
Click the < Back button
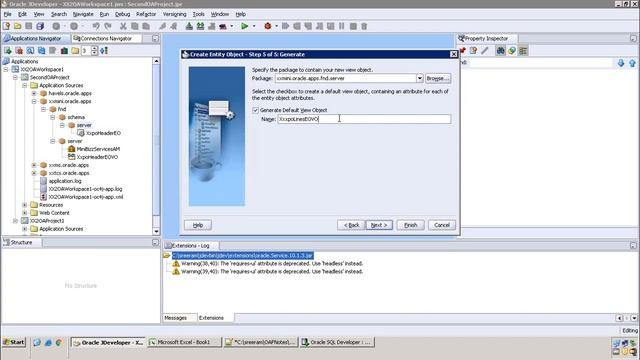(x=351, y=225)
